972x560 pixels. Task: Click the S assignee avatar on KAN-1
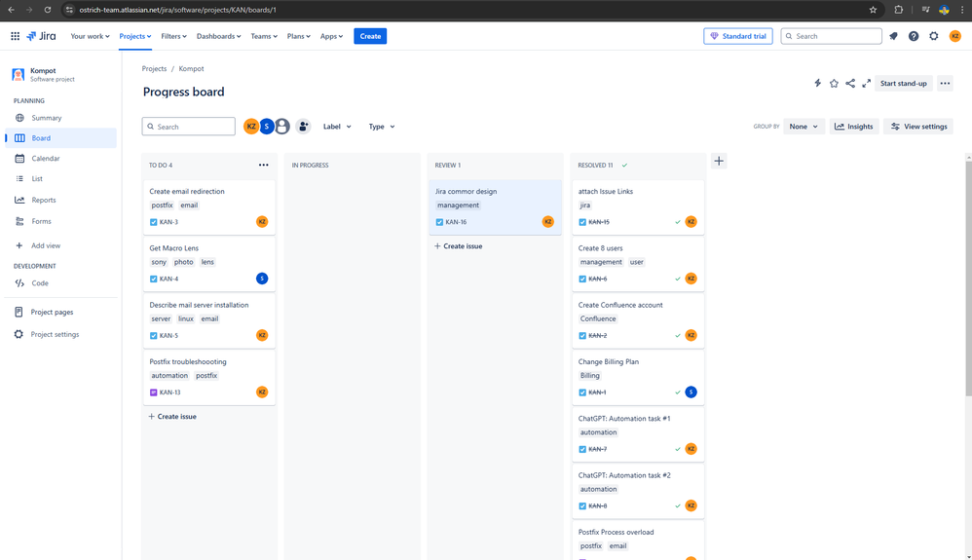coord(692,392)
